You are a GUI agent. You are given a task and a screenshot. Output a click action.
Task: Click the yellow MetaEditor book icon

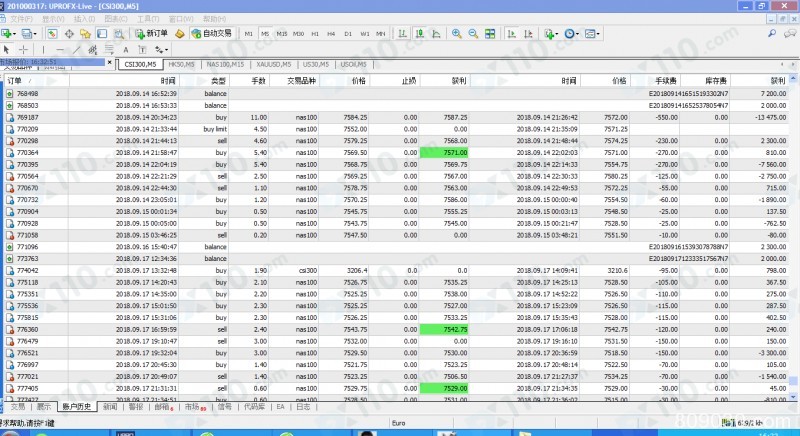180,34
